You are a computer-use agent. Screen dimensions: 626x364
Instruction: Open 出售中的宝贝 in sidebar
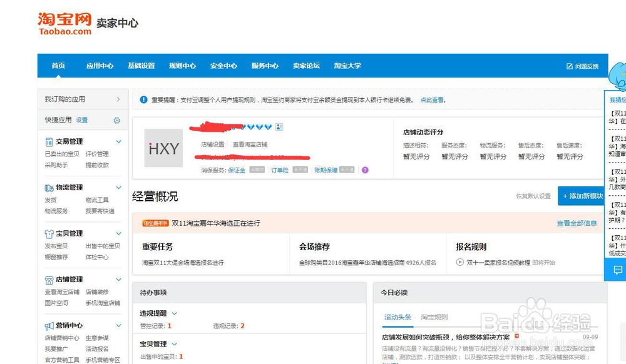(103, 246)
